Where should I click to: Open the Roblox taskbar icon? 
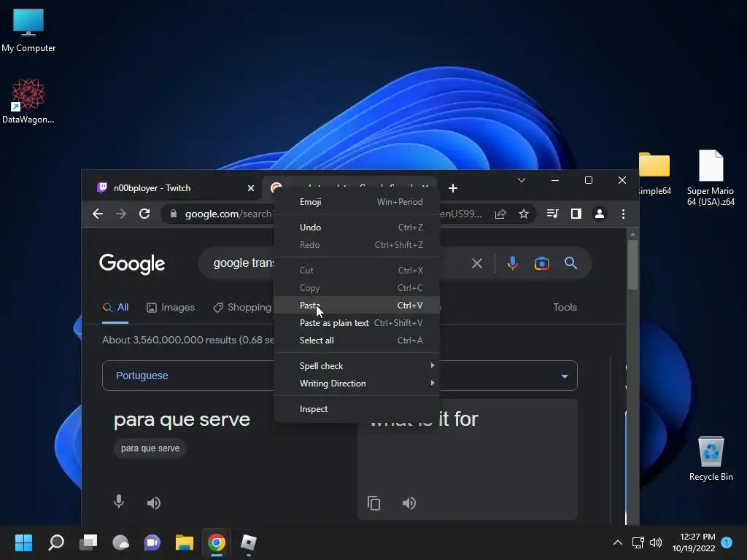(x=248, y=542)
